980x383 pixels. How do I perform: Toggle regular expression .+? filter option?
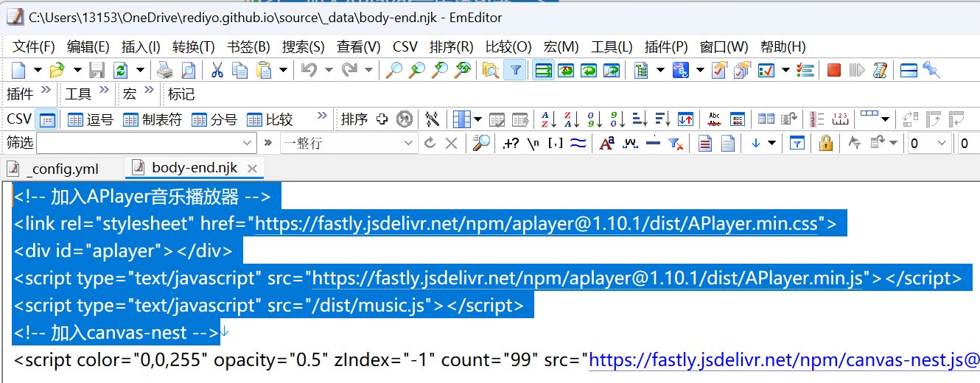coord(510,143)
